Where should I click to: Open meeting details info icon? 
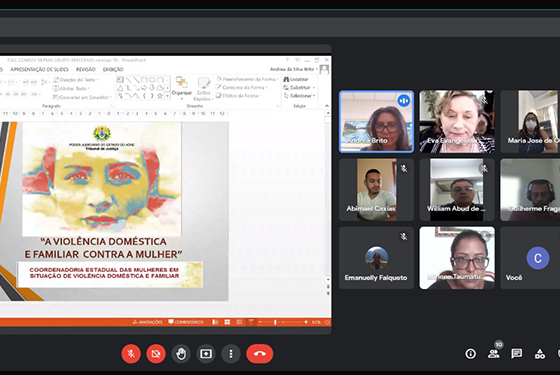(x=470, y=354)
